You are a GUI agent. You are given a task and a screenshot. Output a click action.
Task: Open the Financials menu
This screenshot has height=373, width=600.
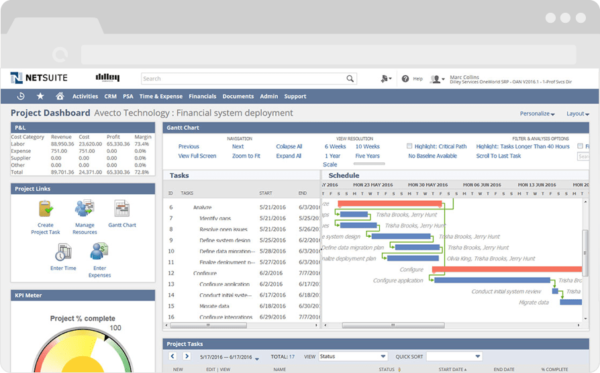(x=202, y=96)
